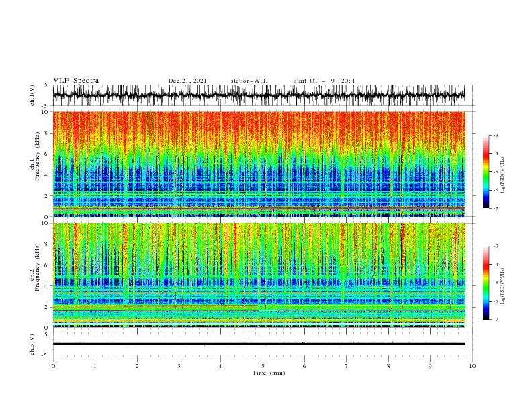Click the ch.1 color bar "log(PSD)(V²/Hz)" label
This screenshot has width=532, height=411.
pos(502,175)
